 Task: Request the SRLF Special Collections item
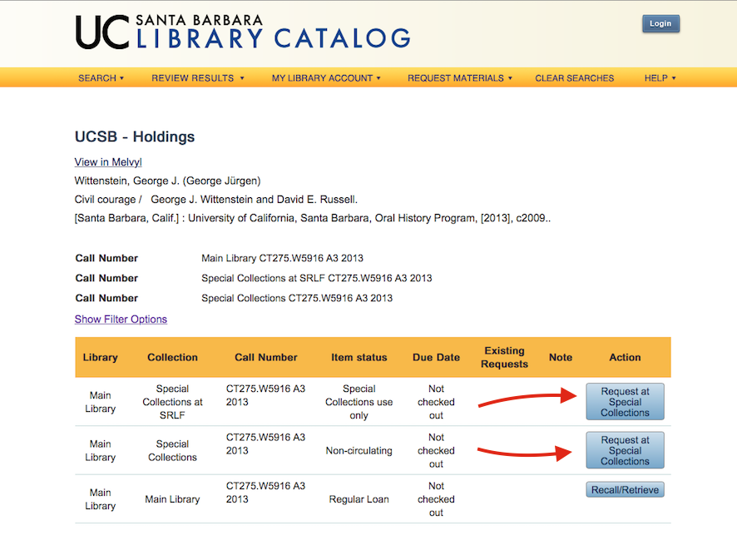pyautogui.click(x=625, y=401)
